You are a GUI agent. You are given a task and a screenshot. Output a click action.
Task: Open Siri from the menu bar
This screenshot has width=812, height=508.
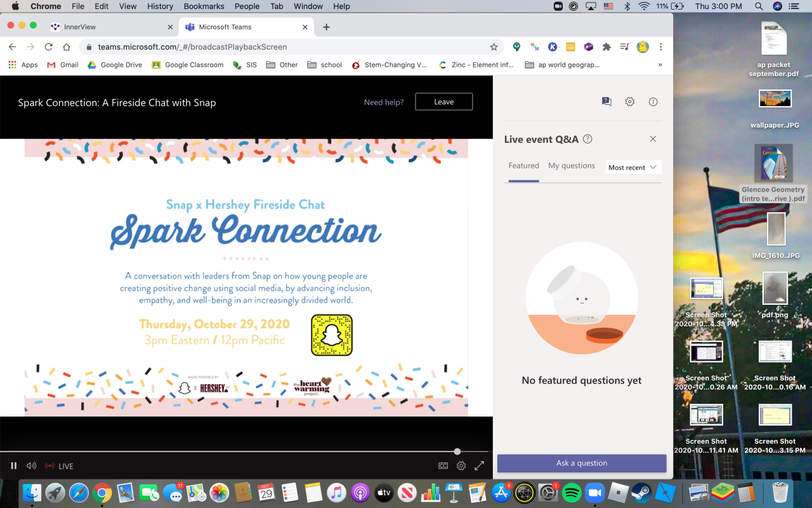click(x=778, y=6)
